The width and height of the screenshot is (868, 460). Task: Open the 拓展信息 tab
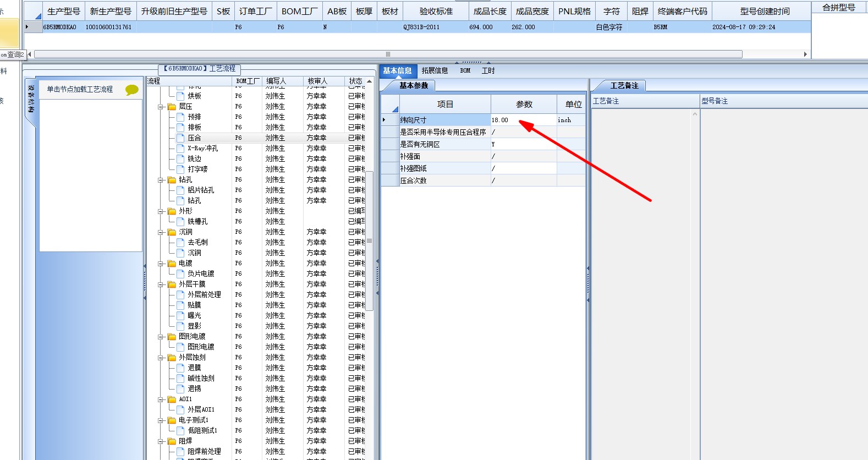[435, 70]
